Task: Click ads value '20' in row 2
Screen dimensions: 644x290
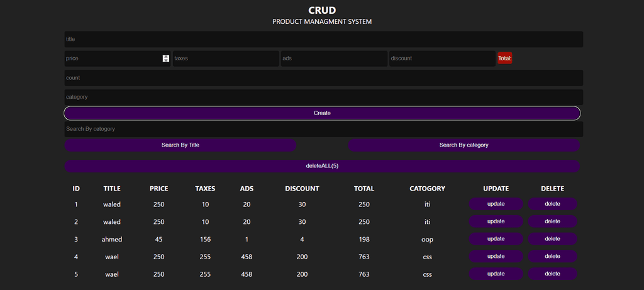Action: pos(247,222)
